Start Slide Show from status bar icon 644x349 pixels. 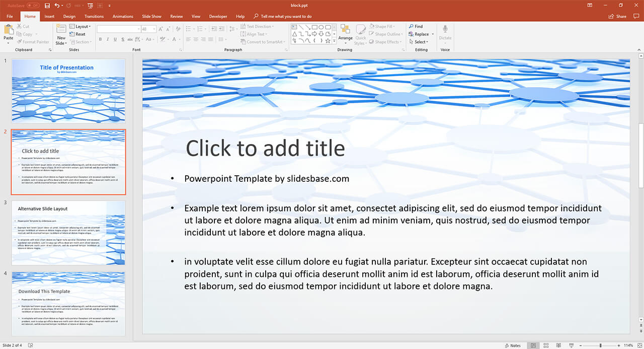571,345
